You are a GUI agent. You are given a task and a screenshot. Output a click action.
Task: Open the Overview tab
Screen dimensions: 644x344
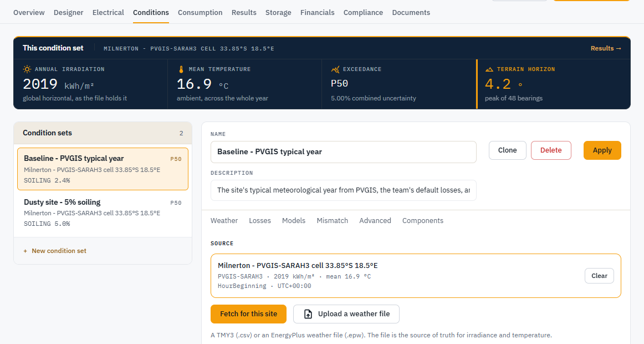pyautogui.click(x=29, y=12)
